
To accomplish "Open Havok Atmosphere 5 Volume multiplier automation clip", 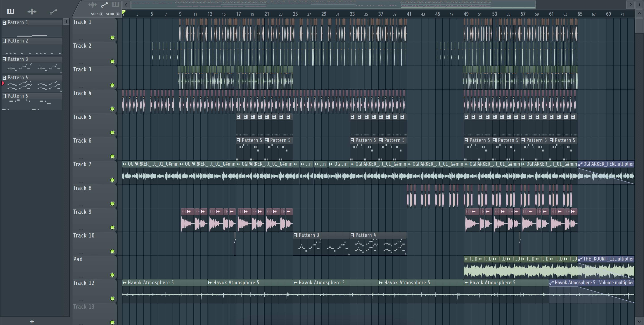I will coord(551,283).
